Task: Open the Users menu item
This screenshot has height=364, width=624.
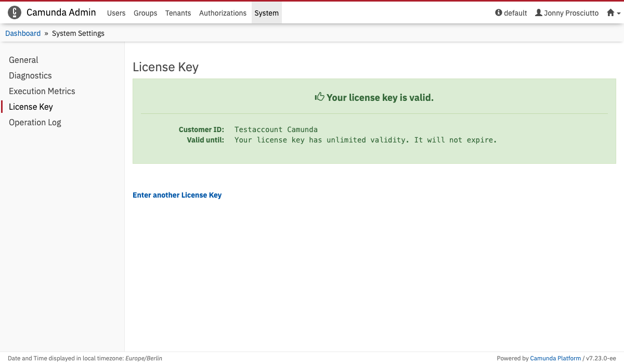Action: [x=116, y=13]
